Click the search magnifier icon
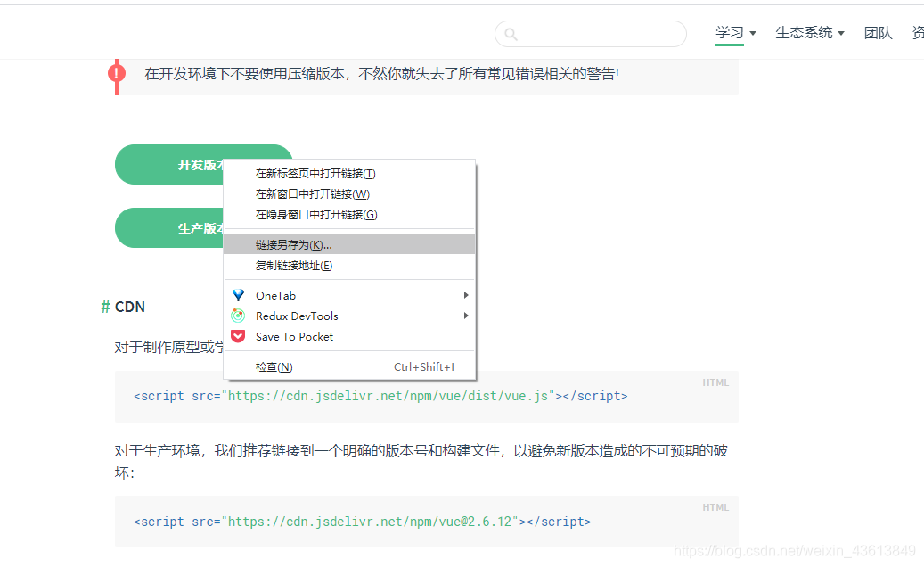The image size is (924, 567). [x=511, y=34]
